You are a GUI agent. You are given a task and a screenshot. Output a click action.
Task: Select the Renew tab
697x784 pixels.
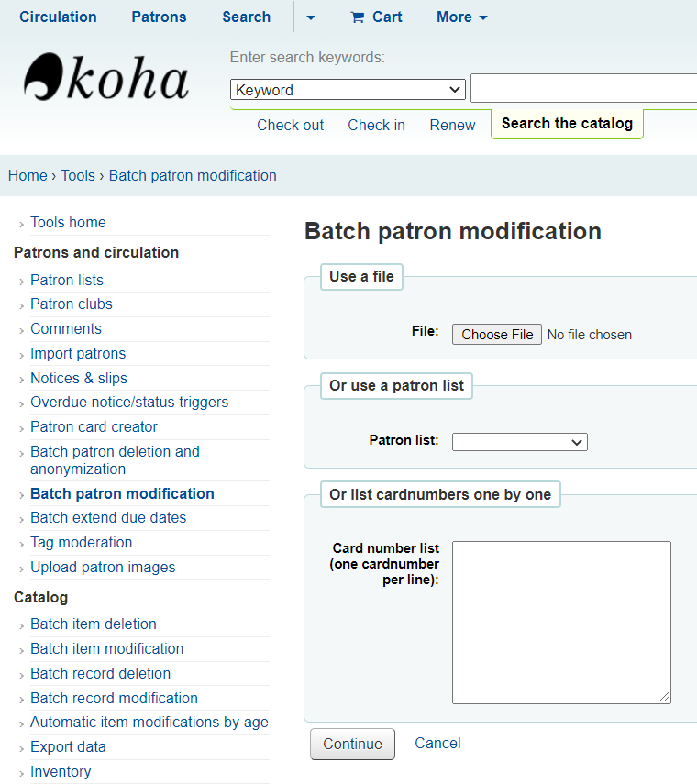pos(452,125)
